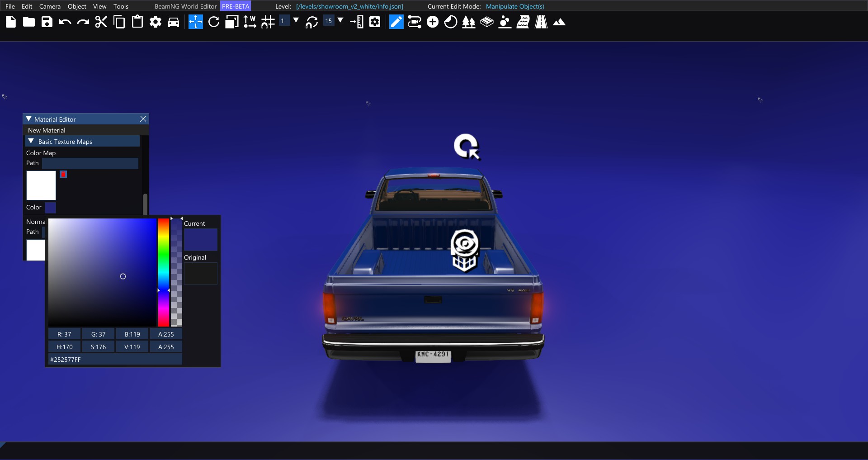Open the person-and-sphere toolbar icon
Screen dimensions: 868x460
(x=505, y=22)
